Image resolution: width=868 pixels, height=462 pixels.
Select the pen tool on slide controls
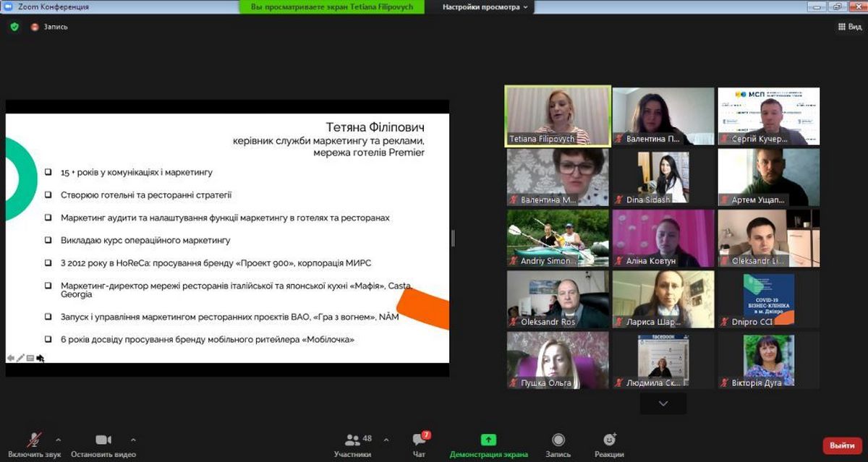20,358
